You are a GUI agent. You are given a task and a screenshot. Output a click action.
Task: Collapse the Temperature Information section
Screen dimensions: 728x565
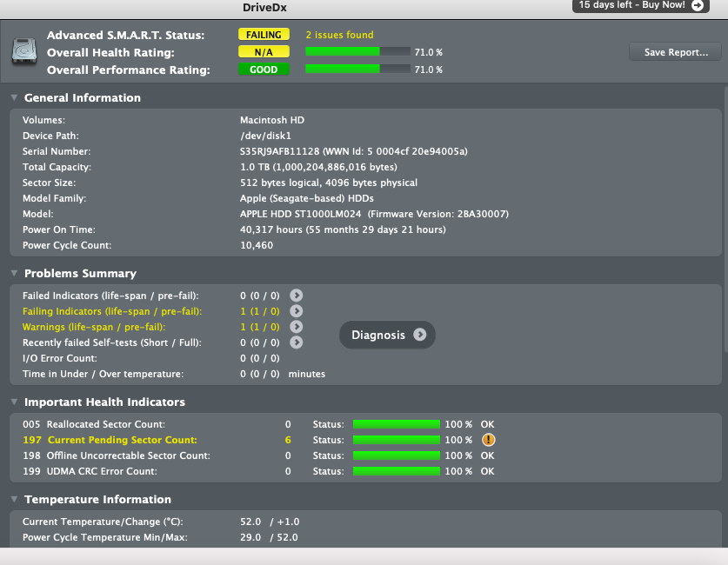15,499
